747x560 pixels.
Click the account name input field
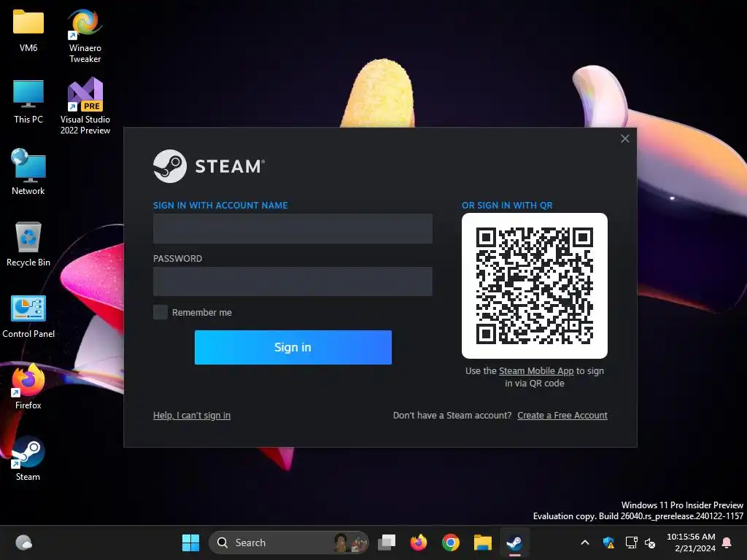click(293, 228)
